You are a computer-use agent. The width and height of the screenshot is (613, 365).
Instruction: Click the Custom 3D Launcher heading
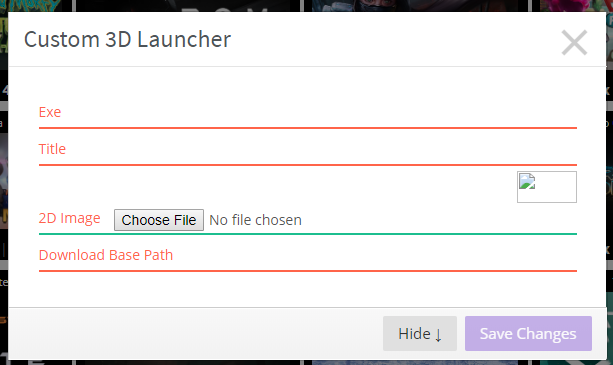click(x=127, y=39)
